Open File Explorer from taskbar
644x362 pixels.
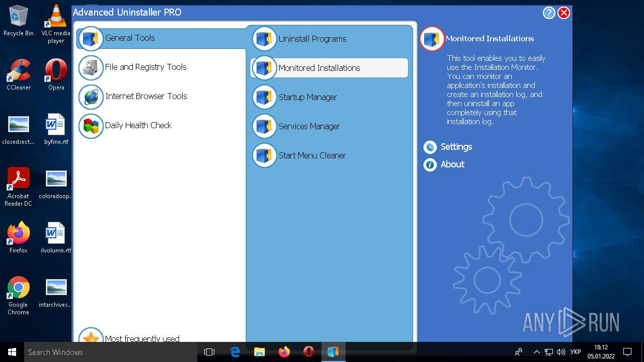tap(260, 352)
